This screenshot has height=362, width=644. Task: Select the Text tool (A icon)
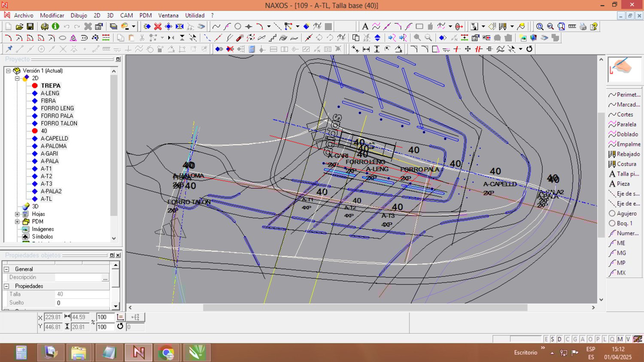365,27
